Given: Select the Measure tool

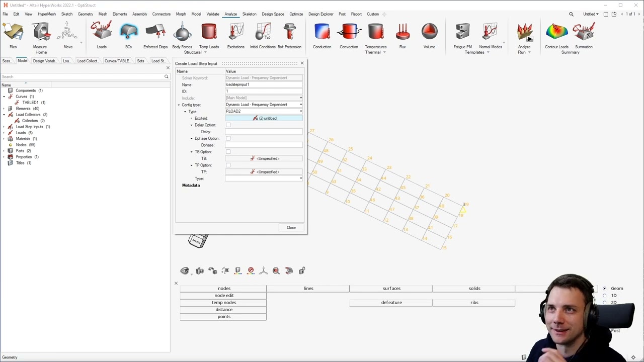Looking at the screenshot, I should [x=40, y=36].
